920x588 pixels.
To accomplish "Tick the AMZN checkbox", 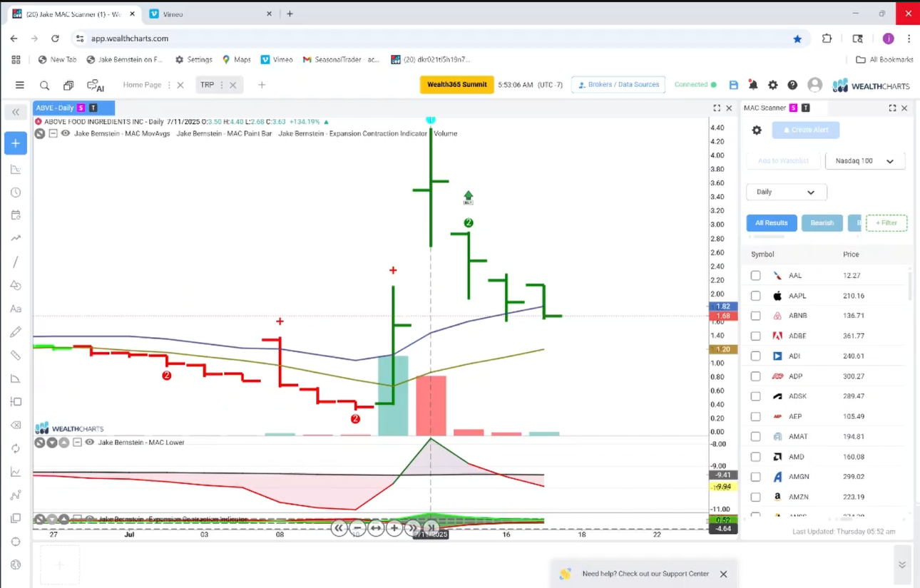I will pos(756,497).
